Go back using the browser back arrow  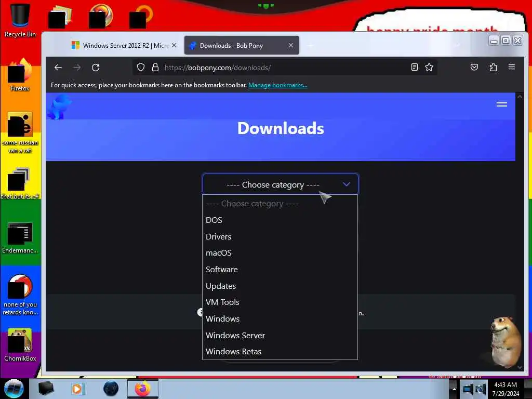pos(58,67)
